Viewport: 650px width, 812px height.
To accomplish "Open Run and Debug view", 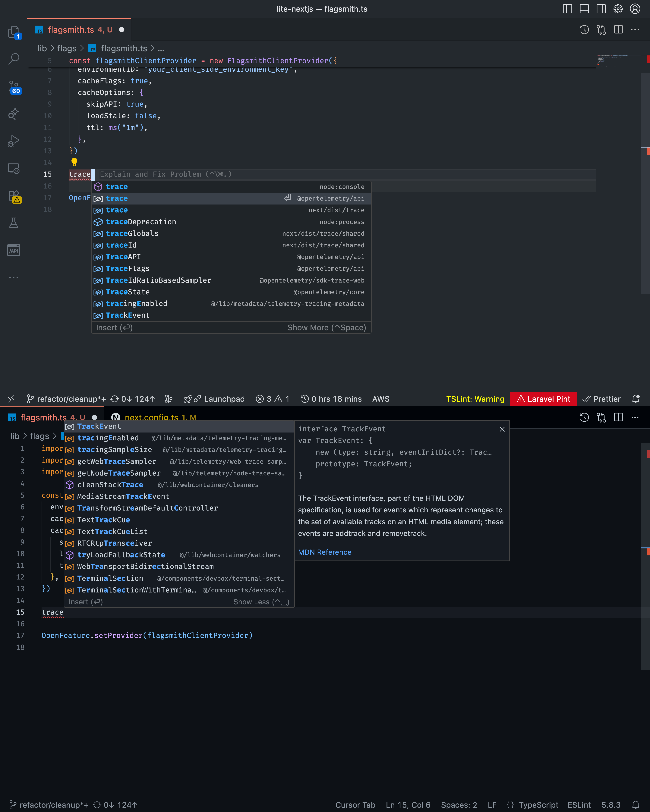I will 14,141.
